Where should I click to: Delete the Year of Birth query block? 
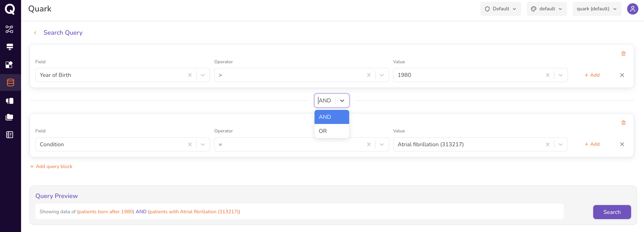(623, 54)
